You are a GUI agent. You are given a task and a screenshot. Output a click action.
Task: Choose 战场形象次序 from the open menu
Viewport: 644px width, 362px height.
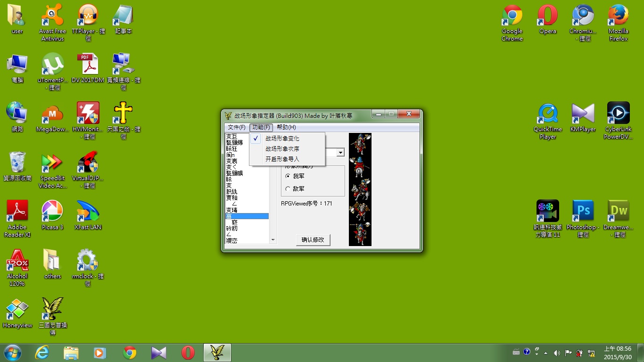pos(282,149)
